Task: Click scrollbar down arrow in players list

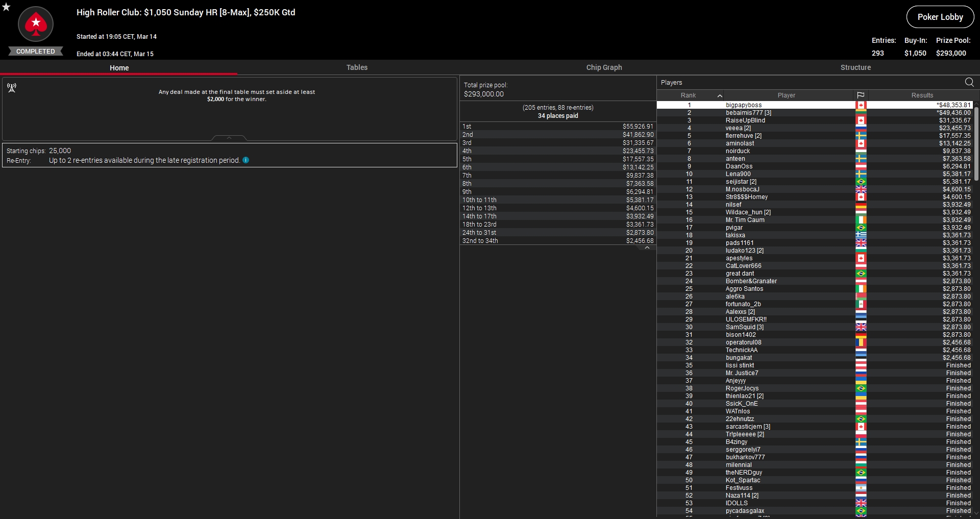Action: pyautogui.click(x=976, y=513)
